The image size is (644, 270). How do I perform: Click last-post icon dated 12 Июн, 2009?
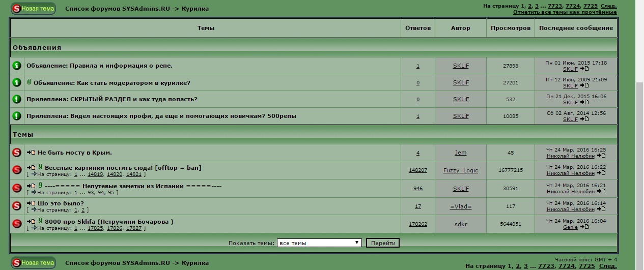(x=584, y=86)
